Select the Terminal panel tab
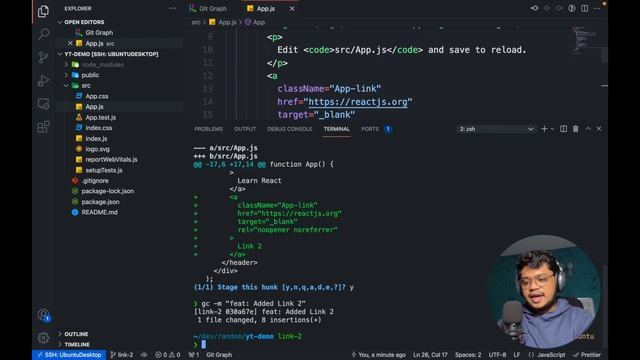Viewport: 640px width, 360px height. pyautogui.click(x=337, y=129)
